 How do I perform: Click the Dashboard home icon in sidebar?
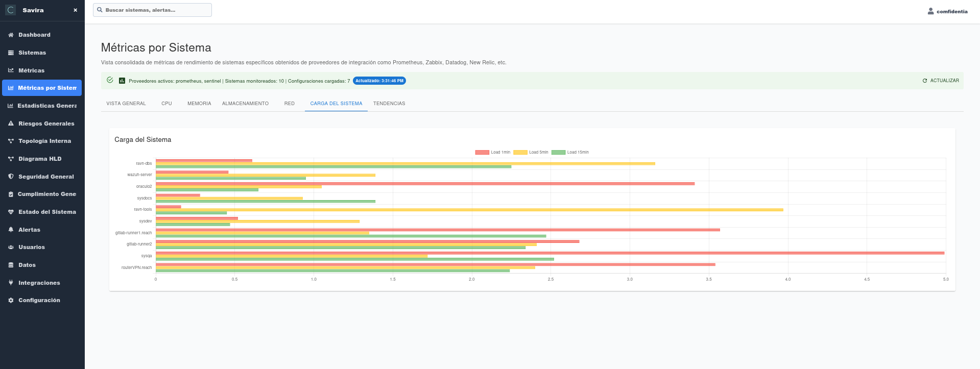click(11, 35)
